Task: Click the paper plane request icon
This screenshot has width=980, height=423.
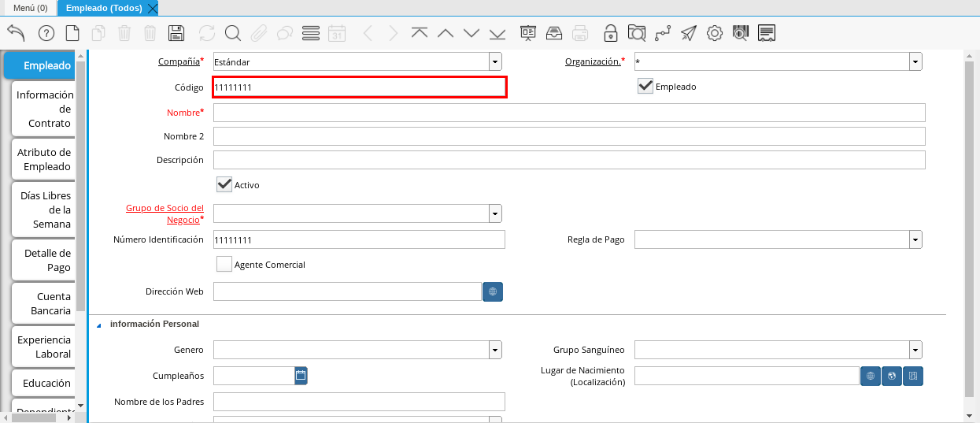Action: [689, 33]
